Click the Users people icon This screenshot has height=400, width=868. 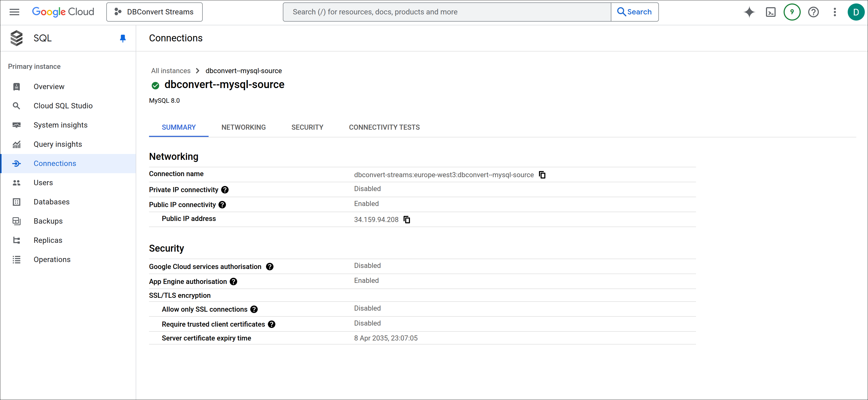[17, 183]
